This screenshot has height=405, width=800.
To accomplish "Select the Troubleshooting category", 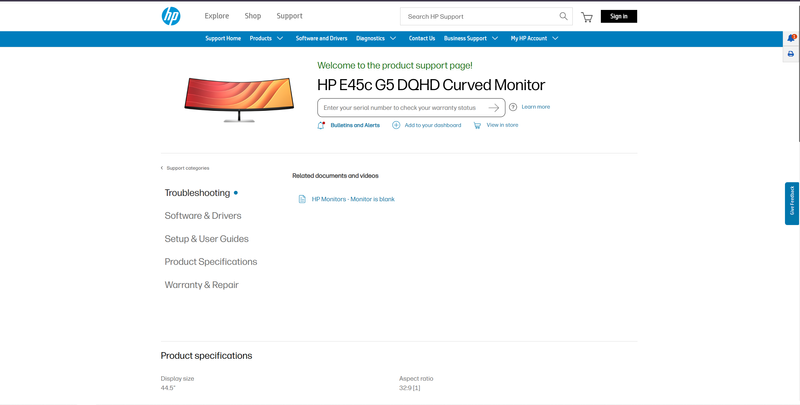I will pos(197,193).
